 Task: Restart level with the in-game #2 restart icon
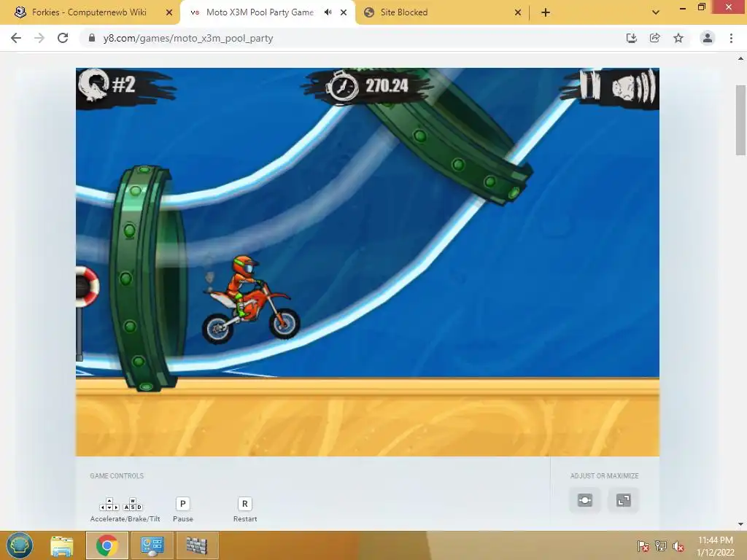(94, 85)
